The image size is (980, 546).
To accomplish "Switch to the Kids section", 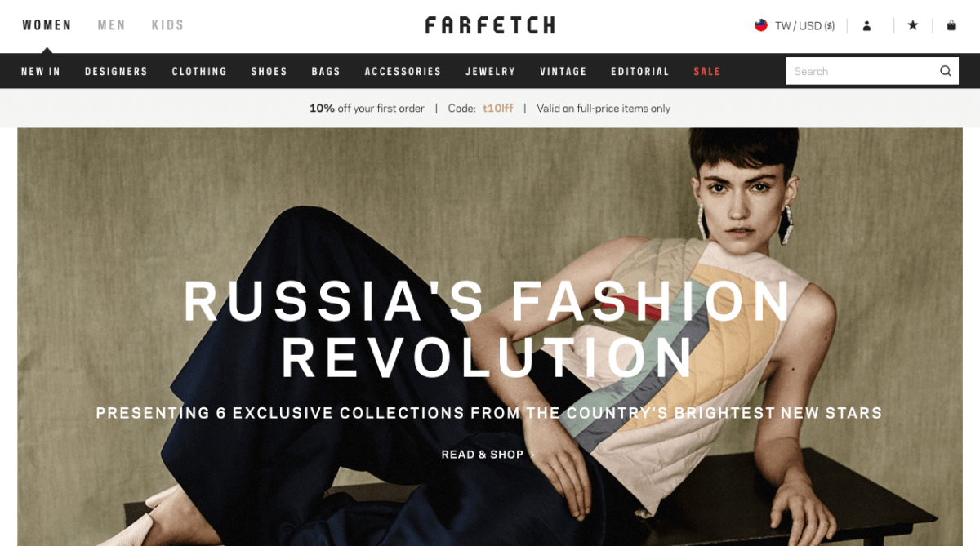I will 168,25.
